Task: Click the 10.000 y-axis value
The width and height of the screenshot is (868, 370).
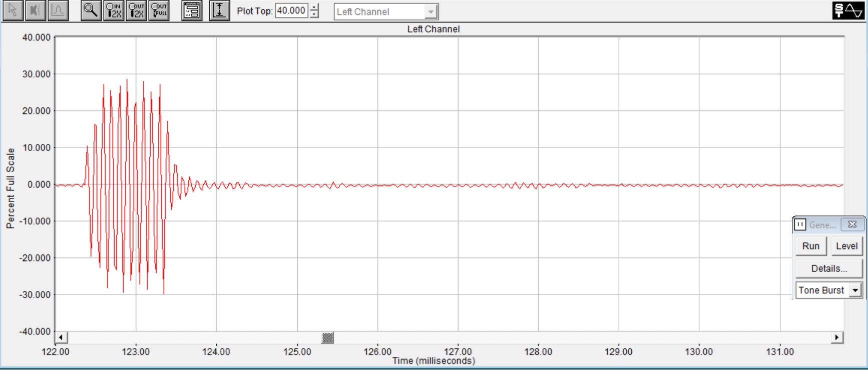Action: tap(37, 147)
